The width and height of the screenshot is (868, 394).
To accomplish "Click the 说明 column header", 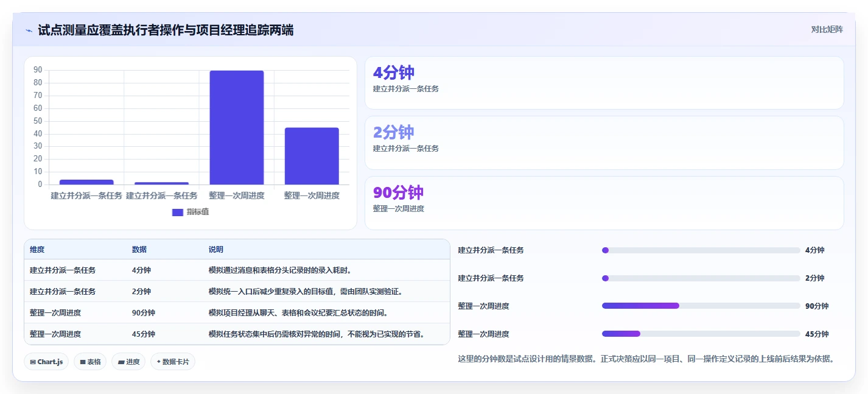I will pos(215,250).
